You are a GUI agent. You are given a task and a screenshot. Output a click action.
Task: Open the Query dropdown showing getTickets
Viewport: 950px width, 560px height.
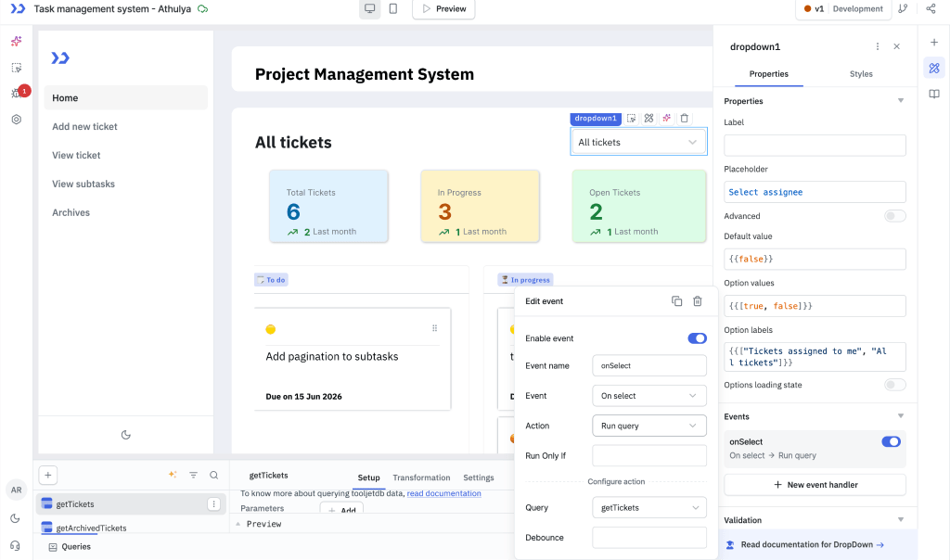[648, 507]
